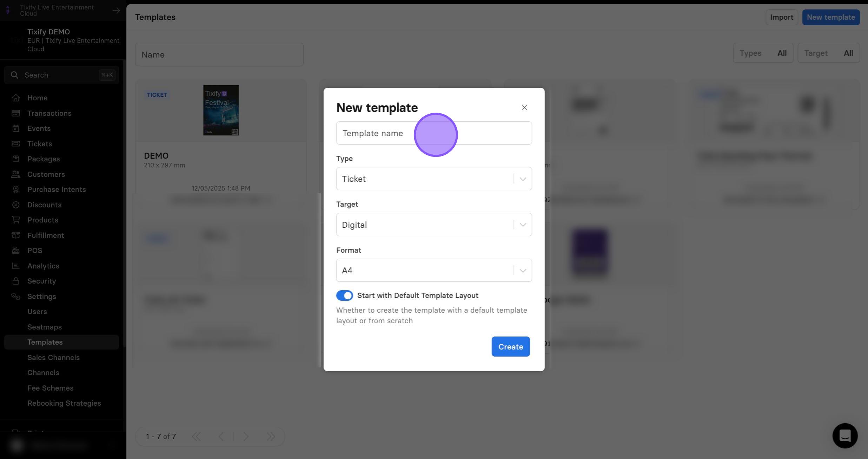Open Rebooking Strategies menu item
The height and width of the screenshot is (459, 868).
coord(64,403)
